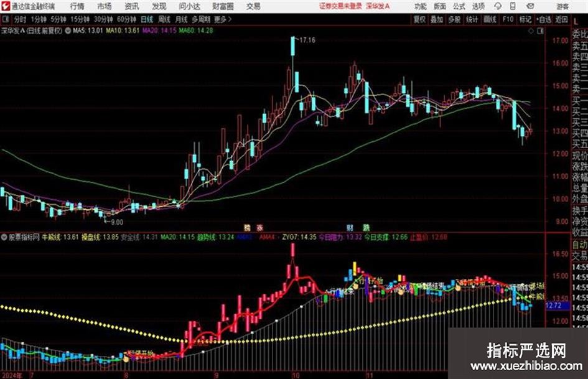The width and height of the screenshot is (588, 379).
Task: Click the 深华发A stock name in title bar
Action: [x=377, y=6]
